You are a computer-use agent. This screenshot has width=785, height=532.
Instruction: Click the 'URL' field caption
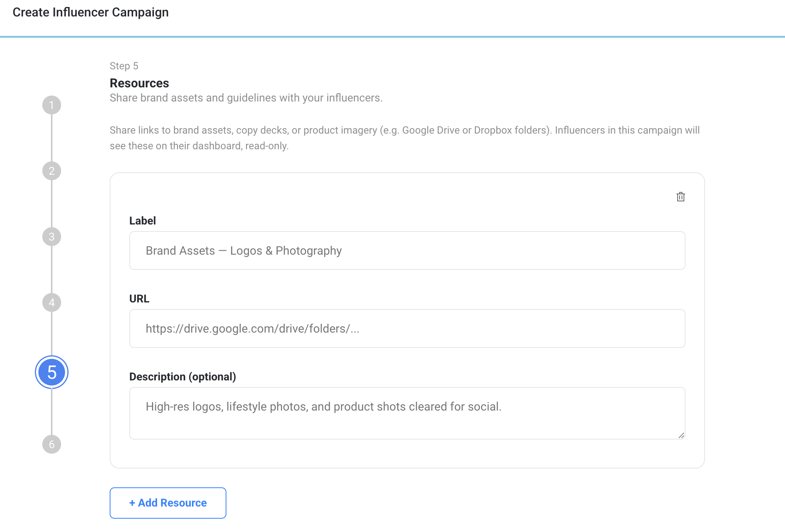[x=139, y=299]
